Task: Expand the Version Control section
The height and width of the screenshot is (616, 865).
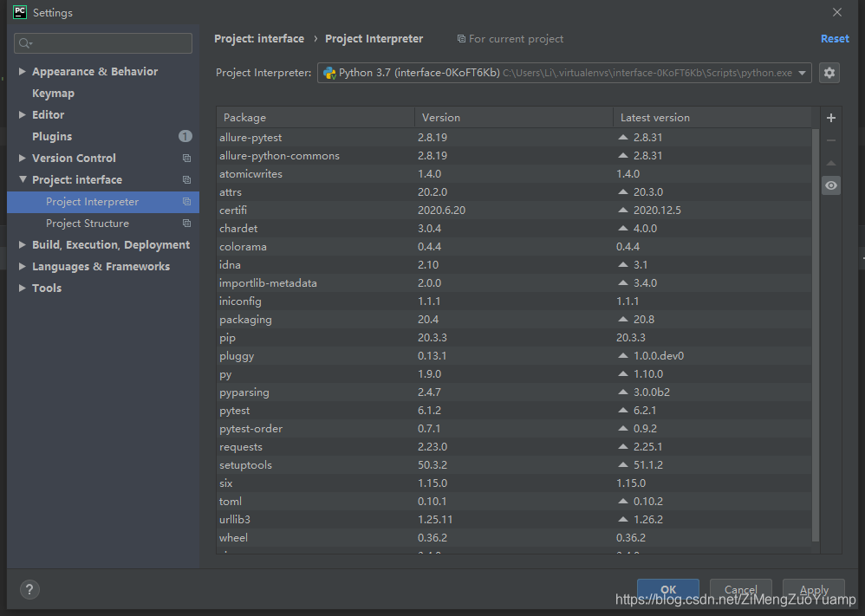Action: pos(22,158)
